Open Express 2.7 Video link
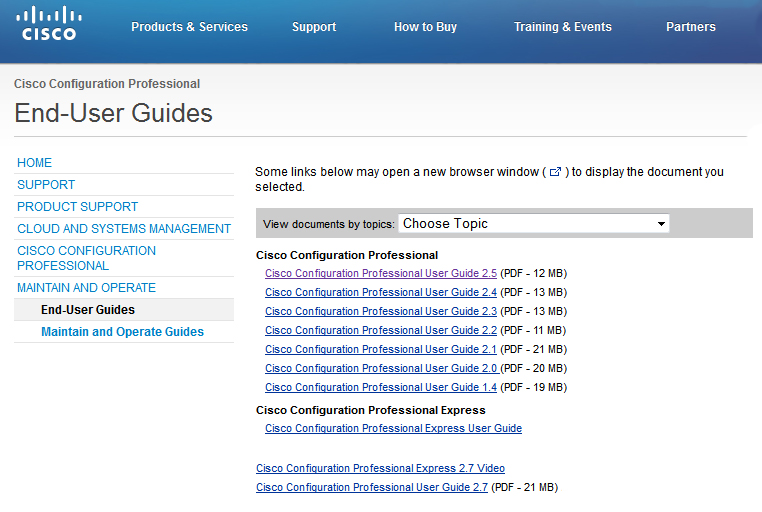This screenshot has width=762, height=512. coord(381,468)
